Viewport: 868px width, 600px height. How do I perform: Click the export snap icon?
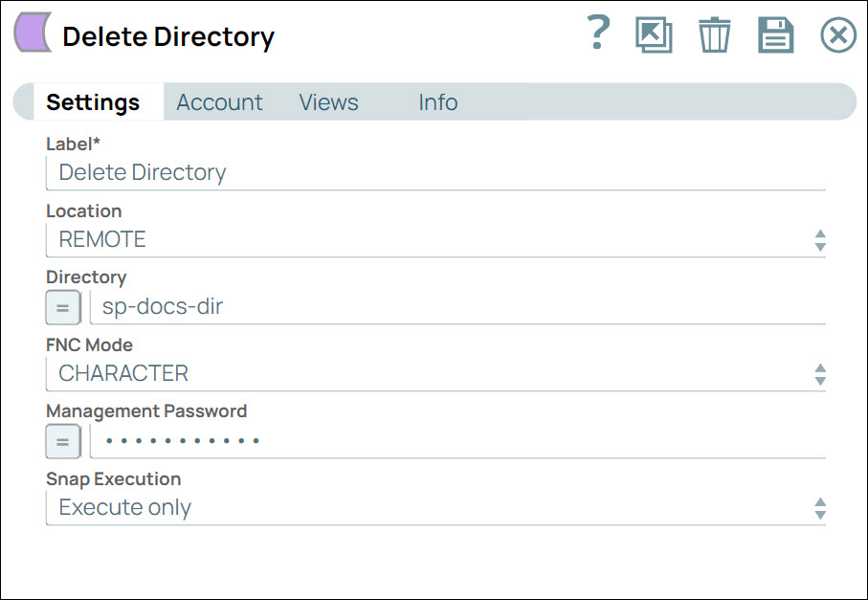[655, 34]
